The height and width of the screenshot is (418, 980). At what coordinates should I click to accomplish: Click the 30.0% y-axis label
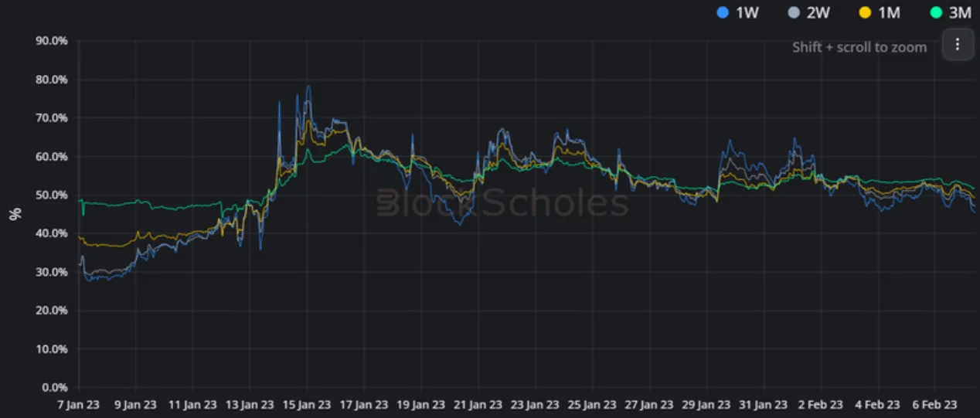click(x=52, y=272)
